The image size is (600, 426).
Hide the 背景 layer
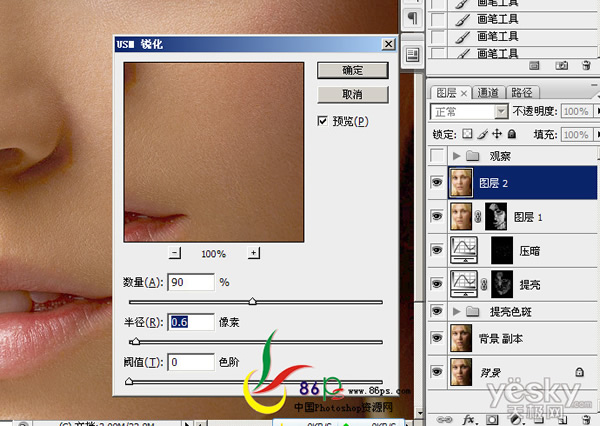point(437,371)
